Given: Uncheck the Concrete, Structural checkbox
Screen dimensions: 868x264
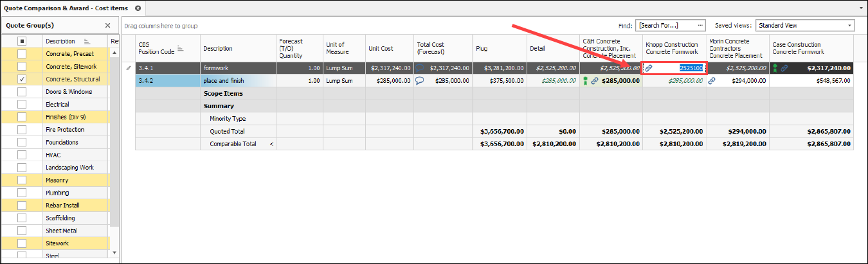Looking at the screenshot, I should point(22,79).
